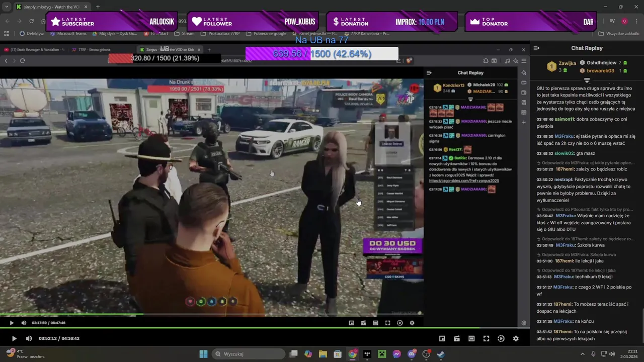The image size is (644, 362).
Task: Open the Windows Start menu
Action: [x=203, y=354]
